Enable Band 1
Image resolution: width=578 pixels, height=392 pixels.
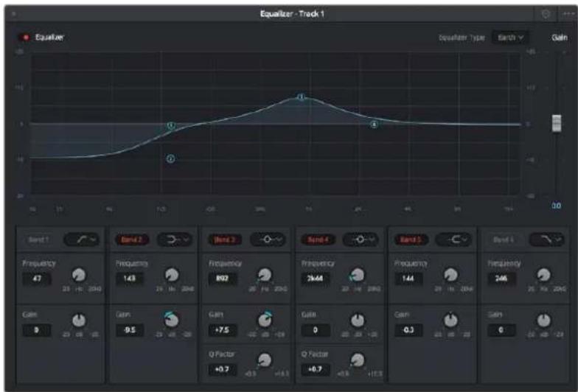38,240
